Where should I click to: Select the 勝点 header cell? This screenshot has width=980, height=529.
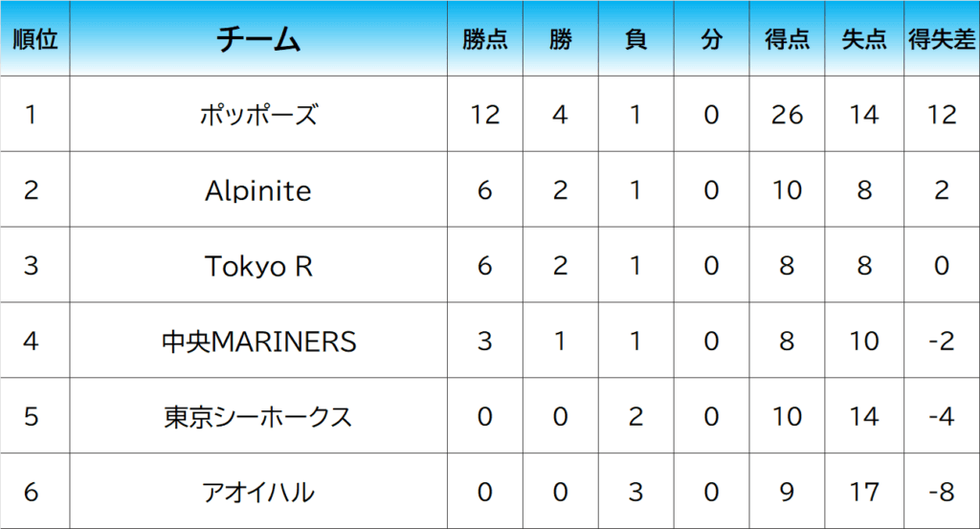484,39
